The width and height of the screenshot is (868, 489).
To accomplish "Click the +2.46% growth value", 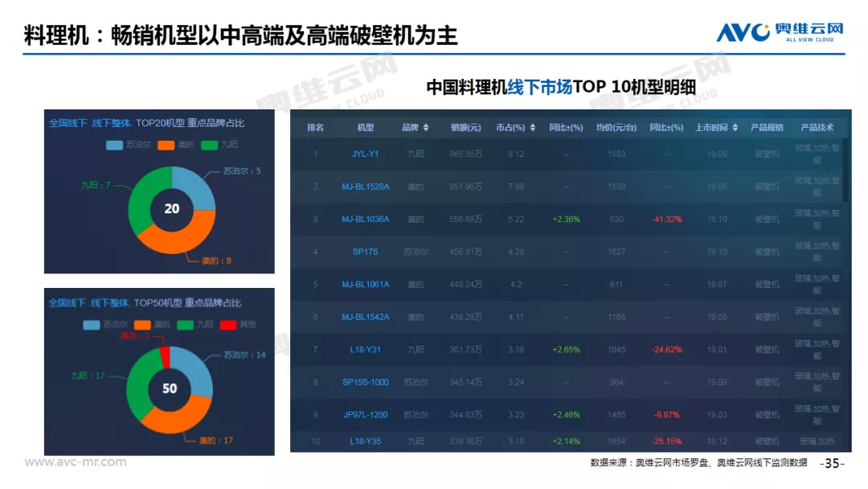I will 566,415.
